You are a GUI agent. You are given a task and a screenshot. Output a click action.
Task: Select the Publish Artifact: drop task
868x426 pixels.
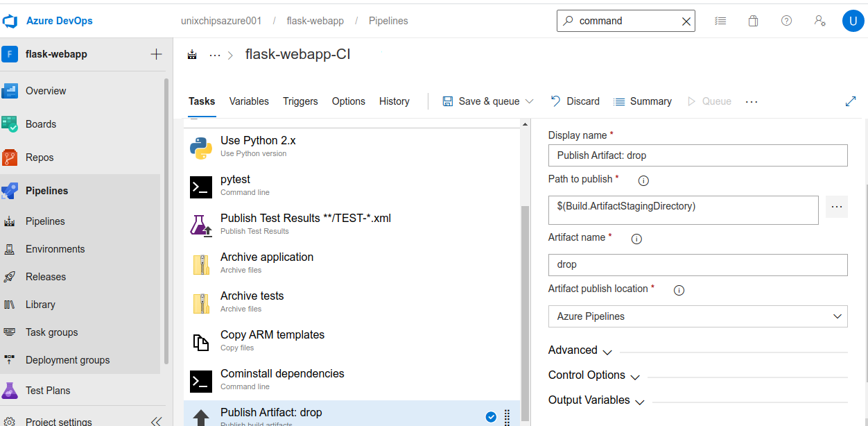click(x=352, y=414)
